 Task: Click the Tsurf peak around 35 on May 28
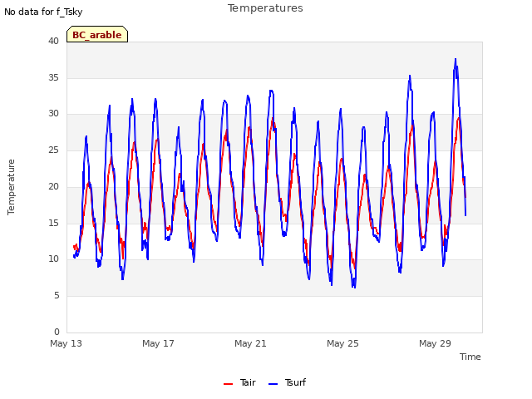(x=410, y=76)
